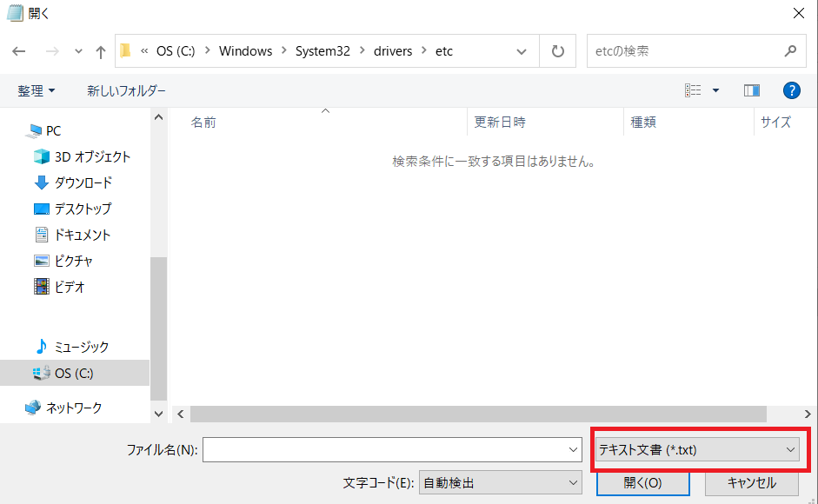This screenshot has height=504, width=818.
Task: Click the 開く(O) button
Action: tap(642, 482)
